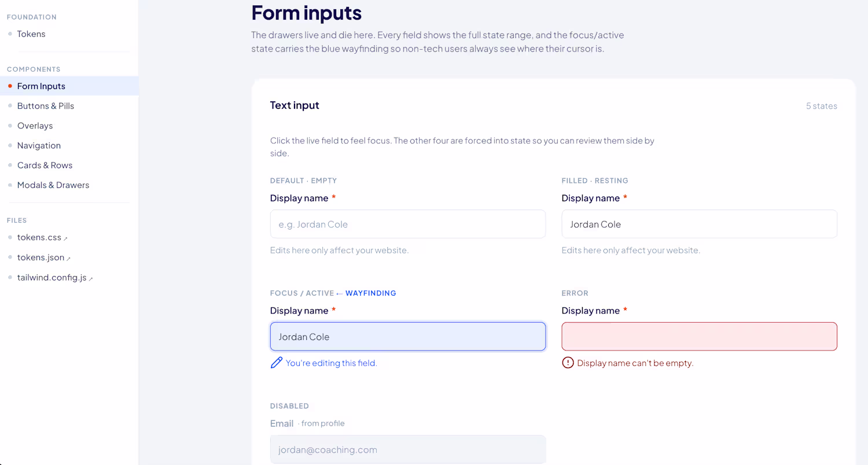Click the blue focused Jordan Cole input
Screen dimensions: 868x465
tap(408, 337)
